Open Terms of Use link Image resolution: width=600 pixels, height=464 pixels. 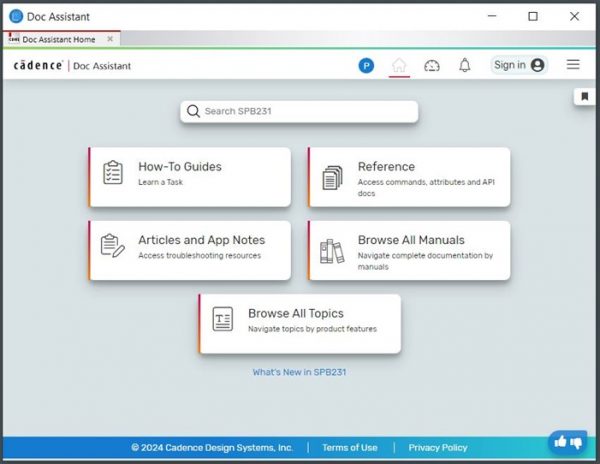pos(350,448)
